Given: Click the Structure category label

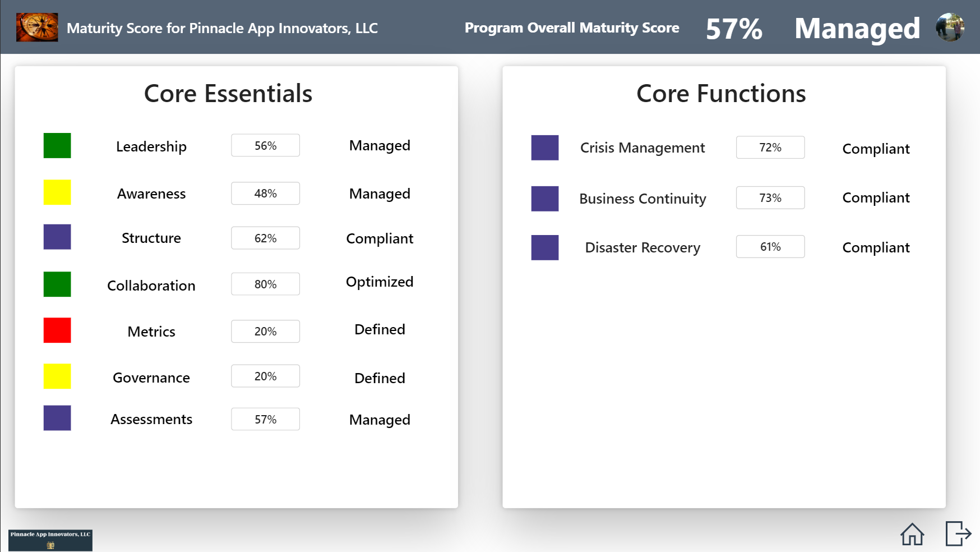Looking at the screenshot, I should (151, 238).
